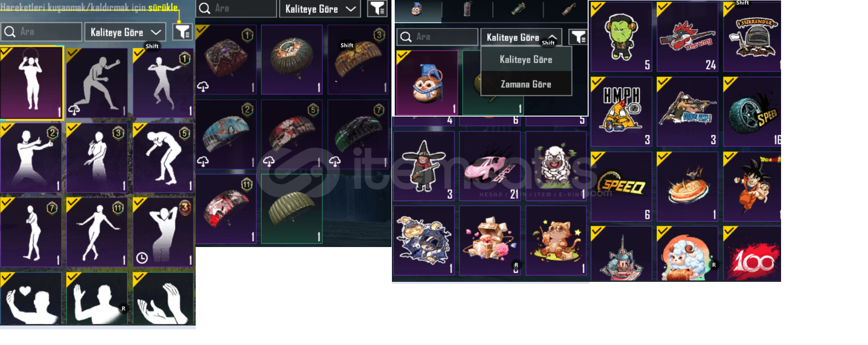Choose Kaliteye Göre in the open menu
Image resolution: width=868 pixels, height=345 pixels.
point(526,59)
